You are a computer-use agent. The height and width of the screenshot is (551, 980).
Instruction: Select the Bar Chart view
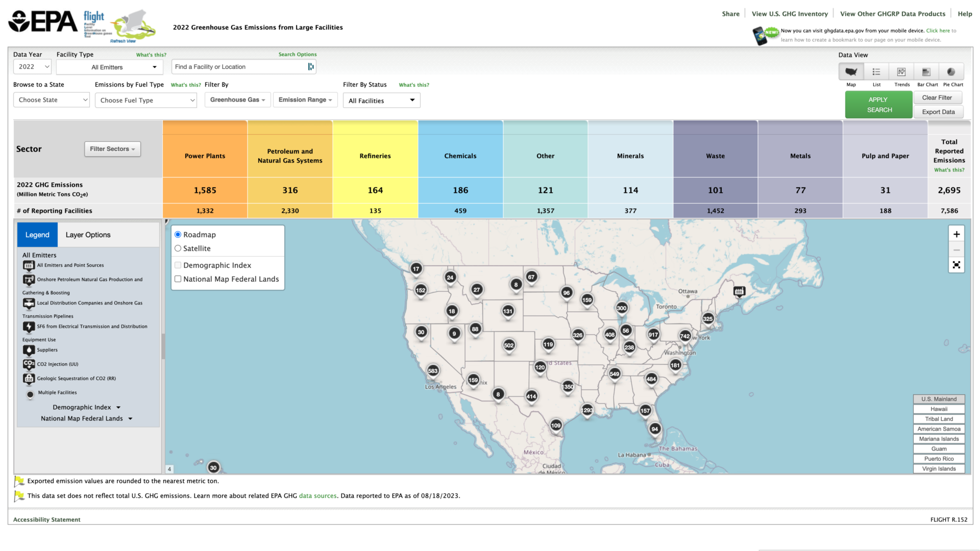[927, 72]
